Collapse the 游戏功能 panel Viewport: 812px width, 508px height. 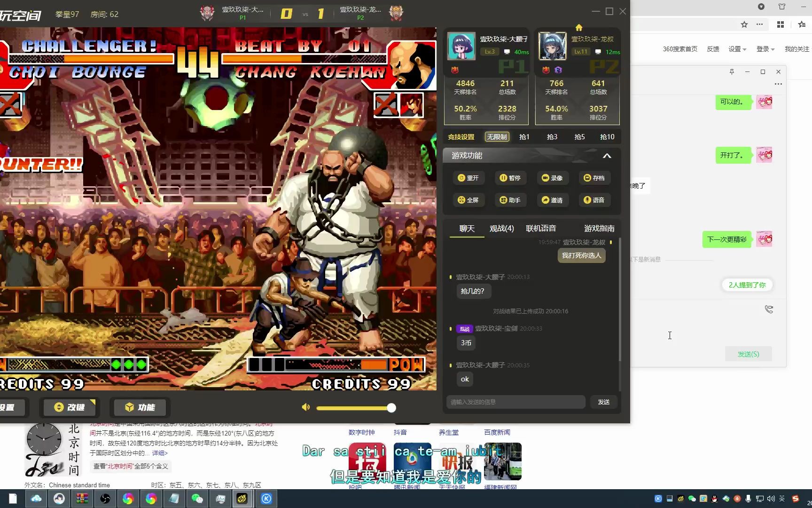point(607,156)
